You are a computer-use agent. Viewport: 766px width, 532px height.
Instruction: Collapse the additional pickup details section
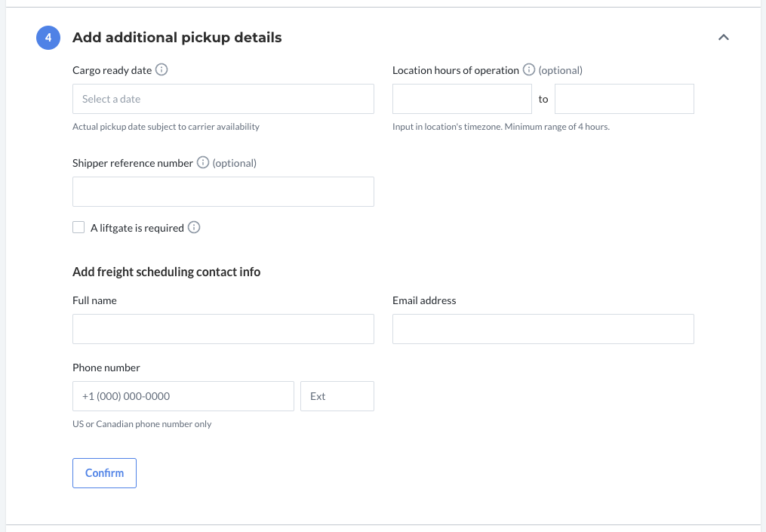(x=724, y=38)
